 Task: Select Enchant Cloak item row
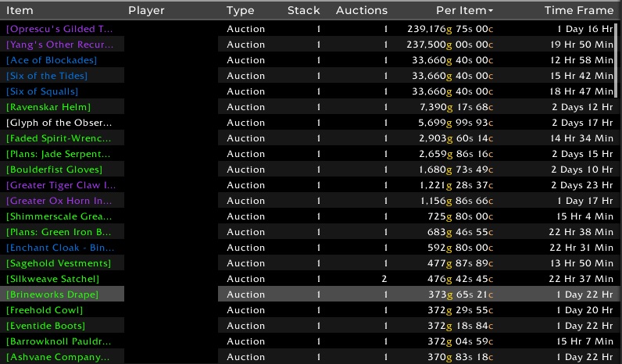59,248
